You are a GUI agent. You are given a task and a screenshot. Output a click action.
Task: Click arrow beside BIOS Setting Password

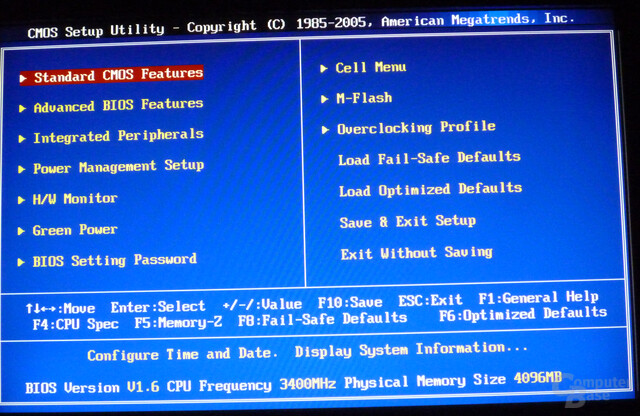pos(21,262)
